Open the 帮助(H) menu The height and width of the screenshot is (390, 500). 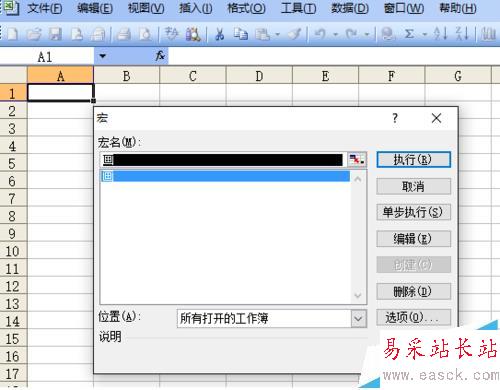click(x=458, y=8)
